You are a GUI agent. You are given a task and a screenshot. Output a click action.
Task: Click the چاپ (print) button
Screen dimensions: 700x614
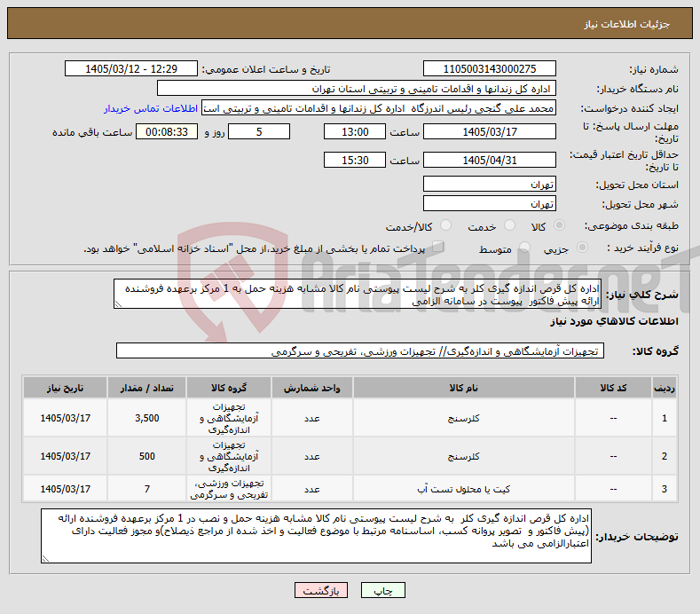(382, 590)
